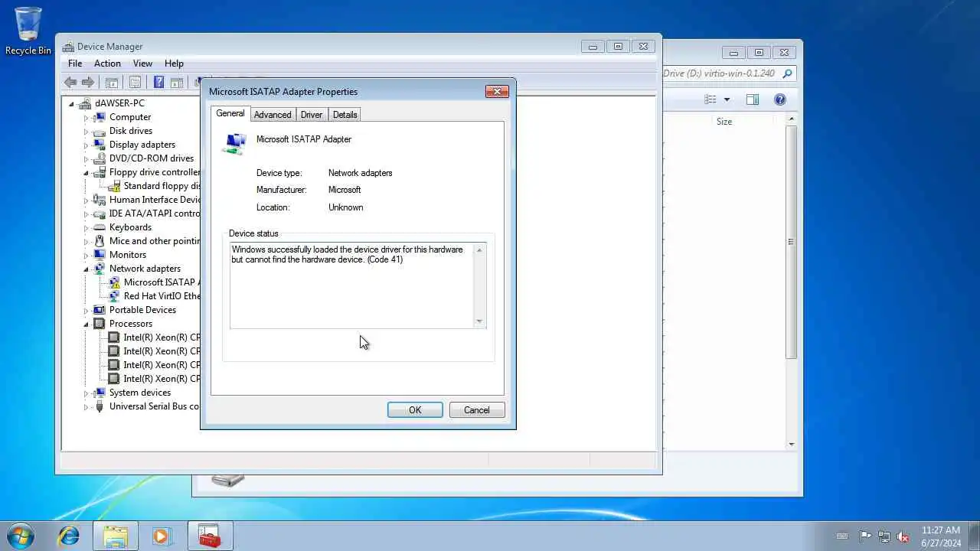Open the Windows Start orb

[20, 536]
